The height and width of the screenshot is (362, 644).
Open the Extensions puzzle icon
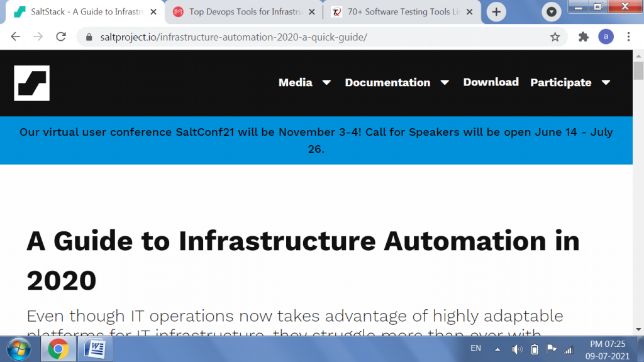(x=583, y=37)
